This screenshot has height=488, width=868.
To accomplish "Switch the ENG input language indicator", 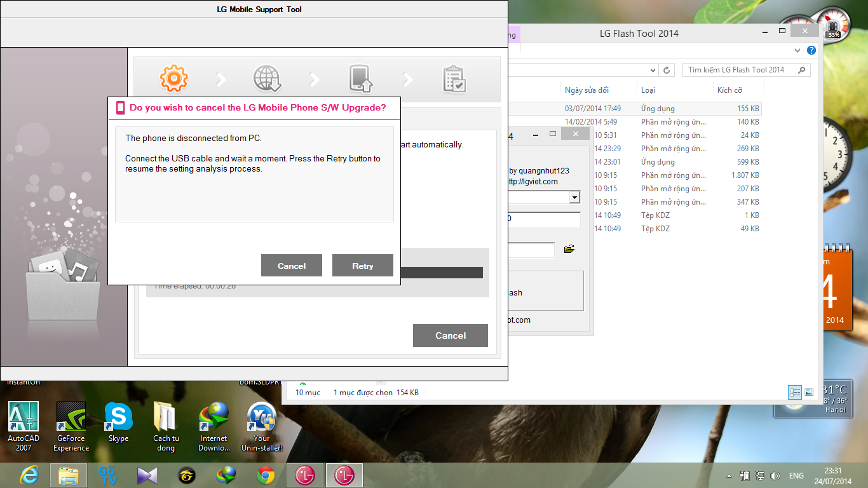I will [x=796, y=476].
